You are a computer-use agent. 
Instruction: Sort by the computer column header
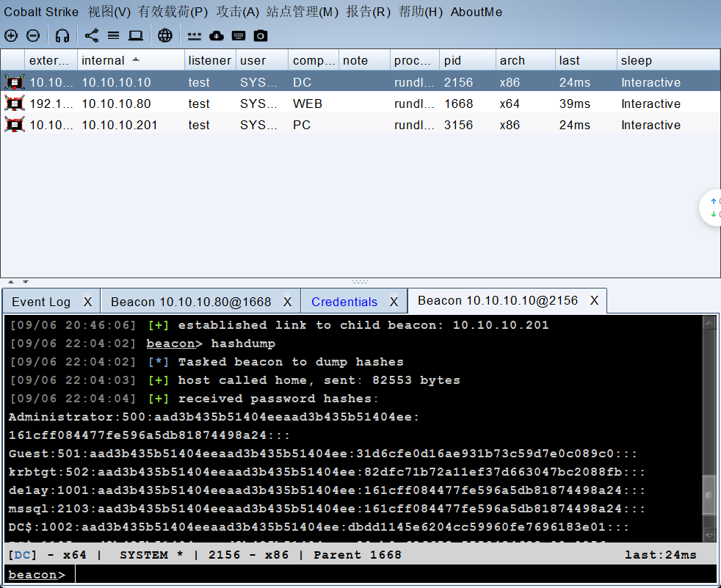click(314, 60)
